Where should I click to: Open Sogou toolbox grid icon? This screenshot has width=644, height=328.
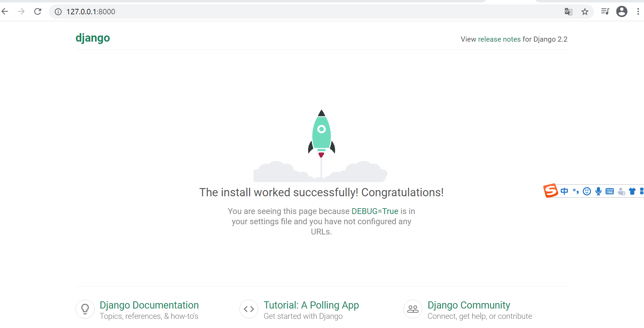[x=642, y=191]
